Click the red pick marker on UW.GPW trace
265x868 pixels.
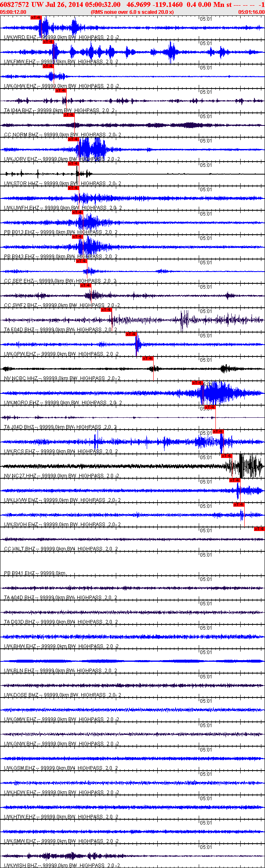pos(131,334)
